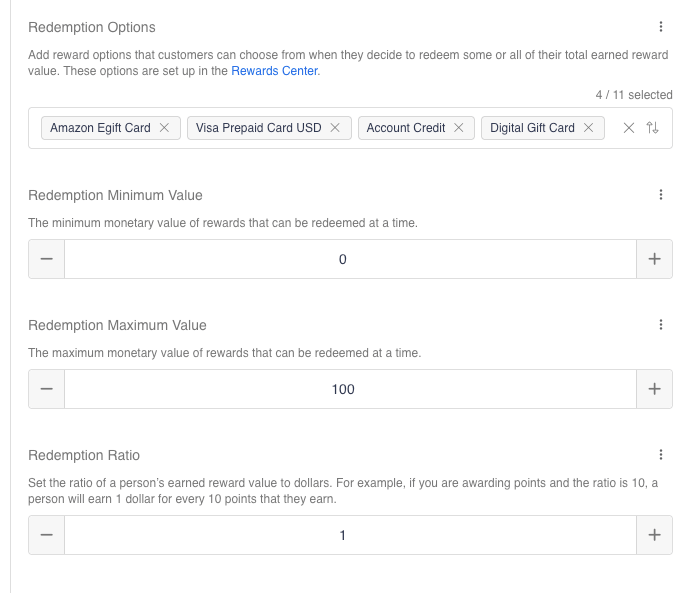Focus the Maximum Value field showing 100
This screenshot has width=694, height=593.
coord(351,389)
